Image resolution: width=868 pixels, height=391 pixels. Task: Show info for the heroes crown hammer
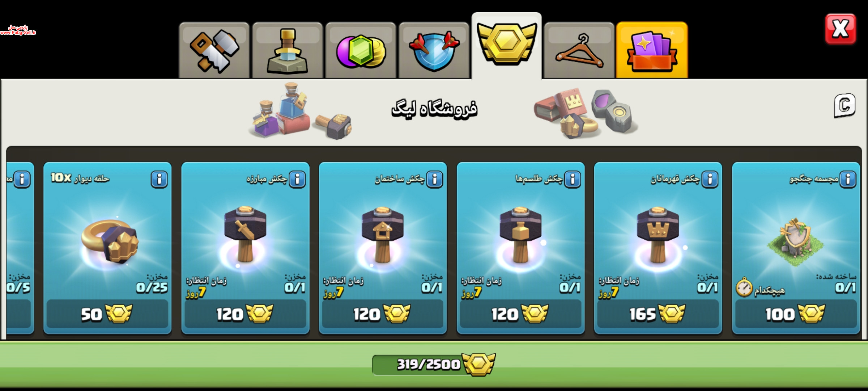click(710, 179)
